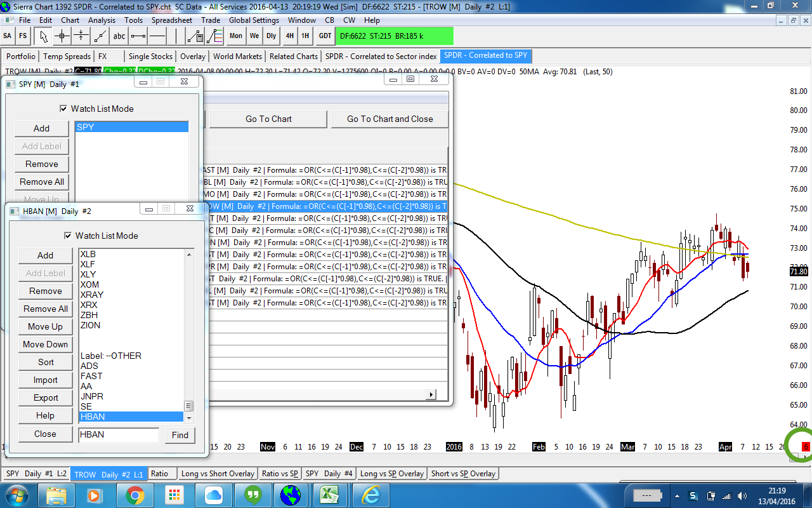Click Remove All in HBAN window

point(46,309)
